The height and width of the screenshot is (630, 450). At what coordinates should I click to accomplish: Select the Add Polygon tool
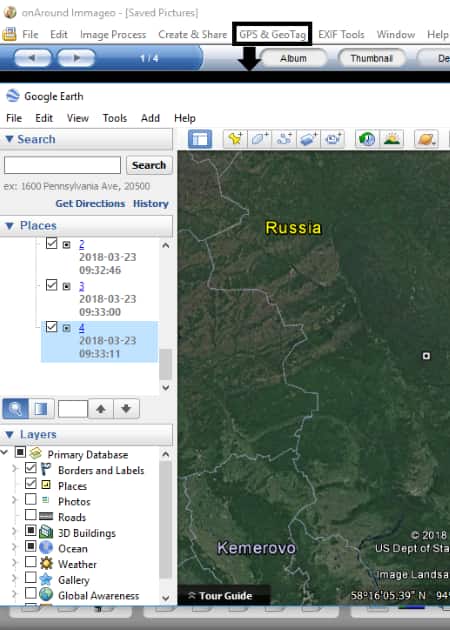click(x=260, y=139)
